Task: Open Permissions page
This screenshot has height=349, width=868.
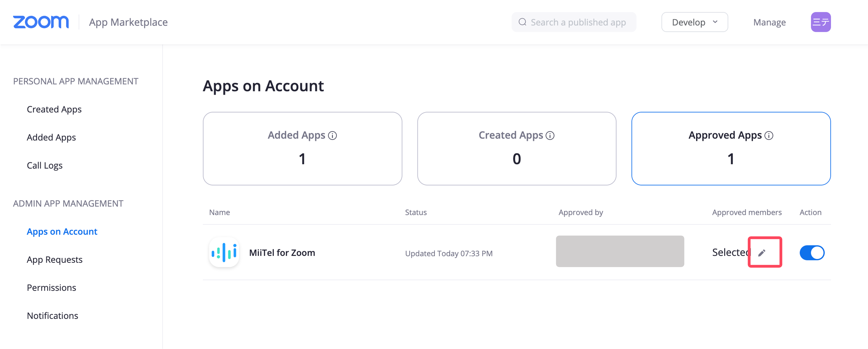Action: [x=51, y=288]
